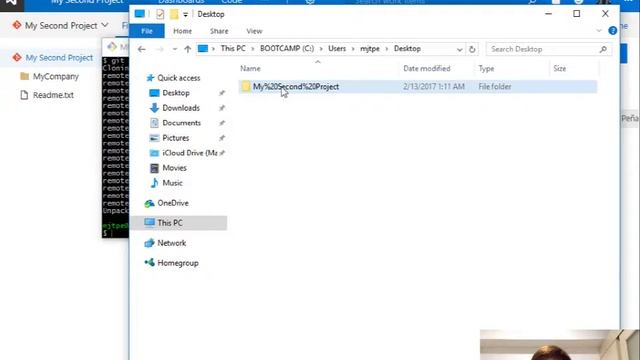Click the Search Desktop field
Image resolution: width=640 pixels, height=360 pixels.
coord(549,49)
